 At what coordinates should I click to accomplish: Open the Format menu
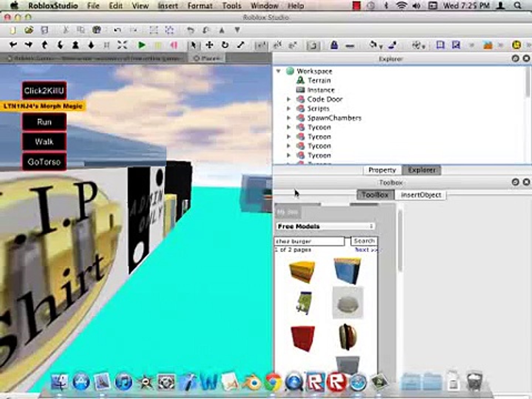click(200, 6)
